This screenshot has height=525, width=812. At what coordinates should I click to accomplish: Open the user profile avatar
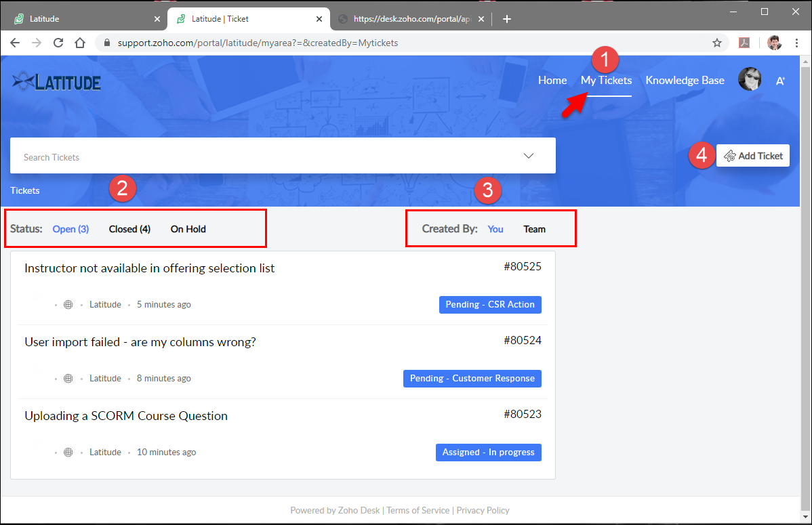click(x=749, y=80)
